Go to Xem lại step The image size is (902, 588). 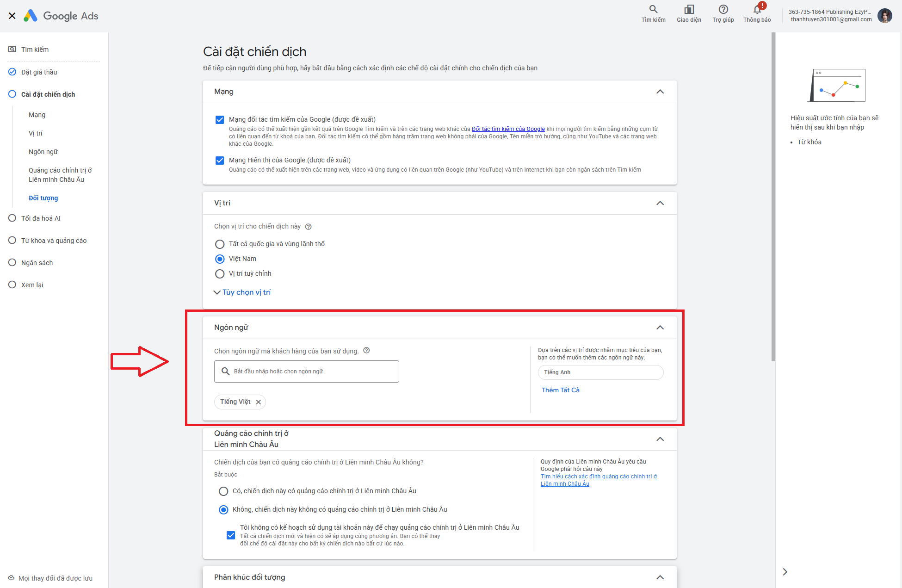[32, 285]
